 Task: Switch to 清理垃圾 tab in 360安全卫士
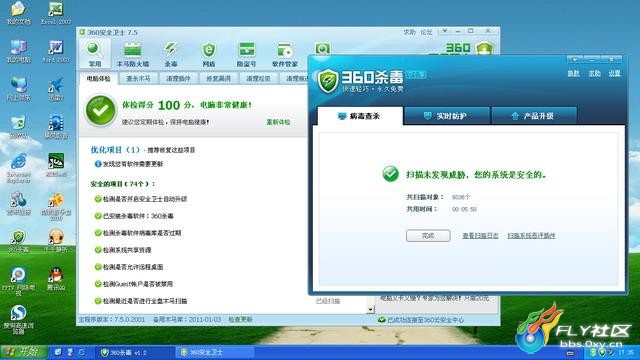pyautogui.click(x=258, y=78)
